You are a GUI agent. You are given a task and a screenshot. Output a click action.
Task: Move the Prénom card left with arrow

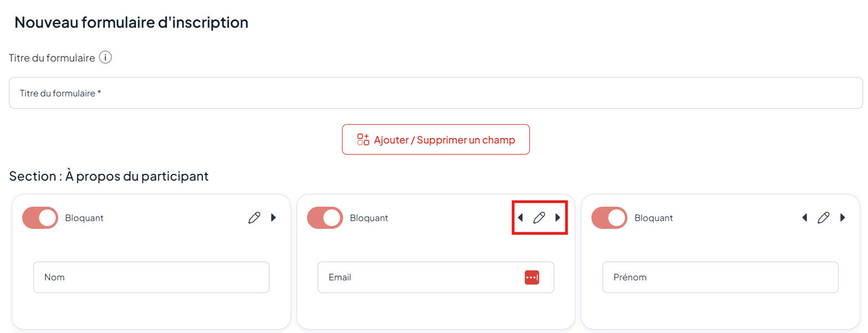point(804,218)
